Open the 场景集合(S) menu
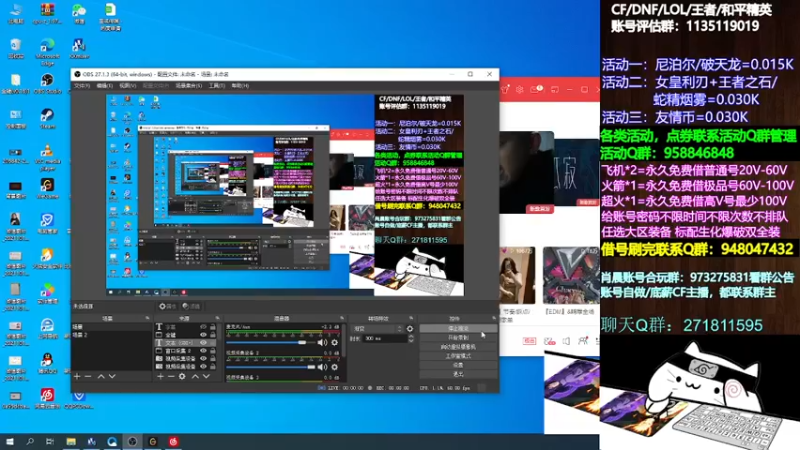The height and width of the screenshot is (450, 800). point(189,86)
